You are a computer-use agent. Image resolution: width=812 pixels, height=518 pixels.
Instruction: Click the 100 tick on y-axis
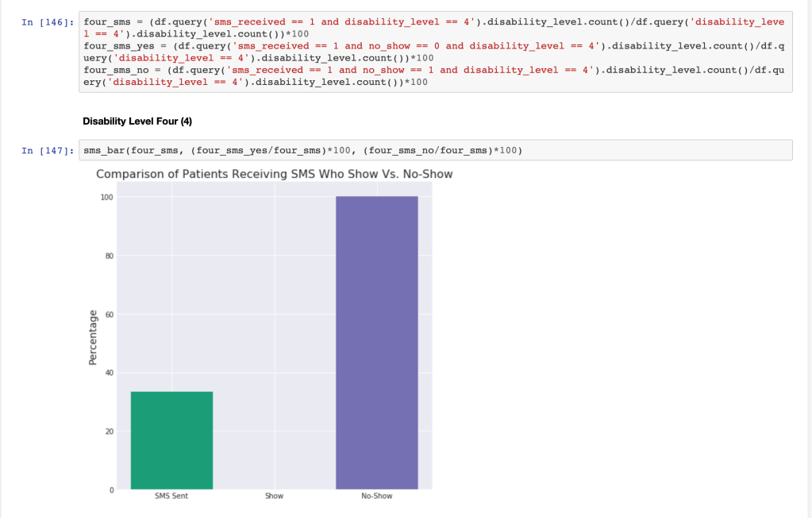(x=106, y=197)
